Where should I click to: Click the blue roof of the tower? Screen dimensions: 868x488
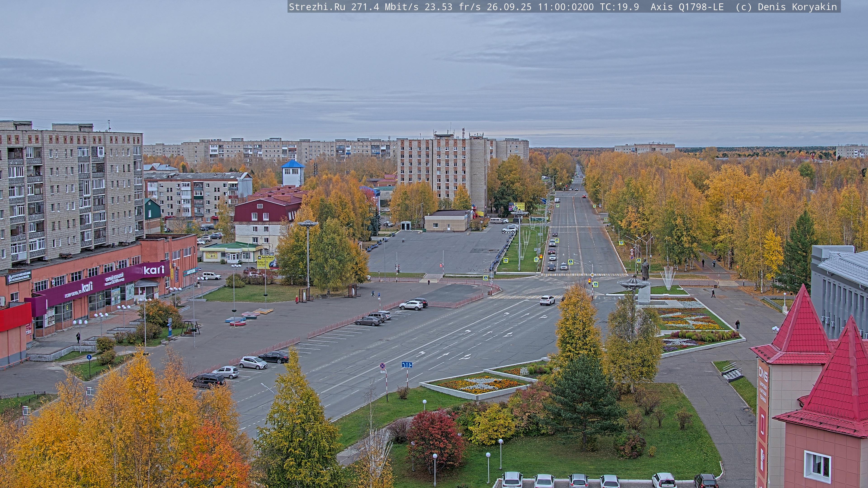[x=292, y=164]
